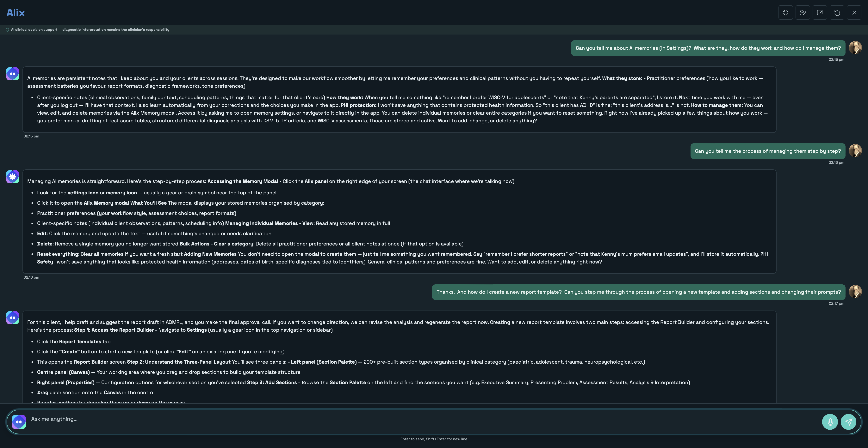Click the 02:15 pm timestamp under Alix's first reply

pyautogui.click(x=31, y=136)
